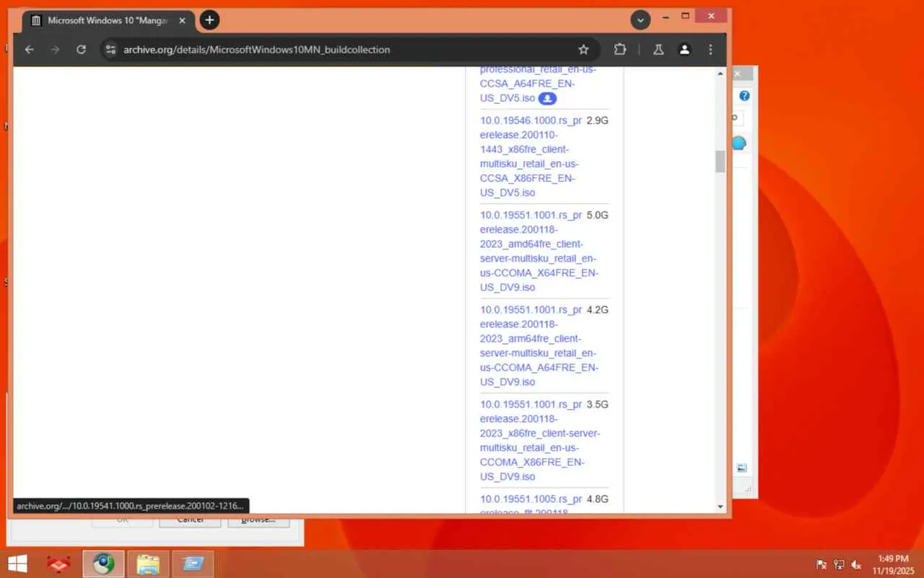Open the 10.0.19551.1005 ISO link

point(531,504)
